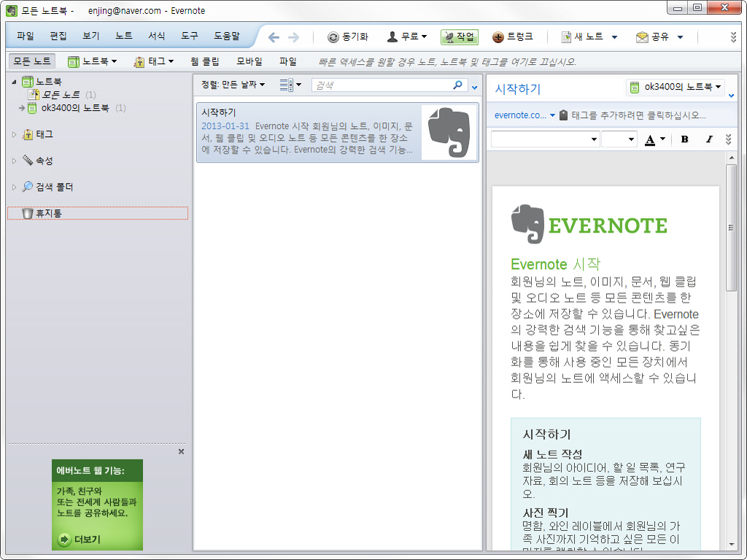Open the 새 노트 dropdown arrow
Screen dimensions: 747x560
click(614, 37)
